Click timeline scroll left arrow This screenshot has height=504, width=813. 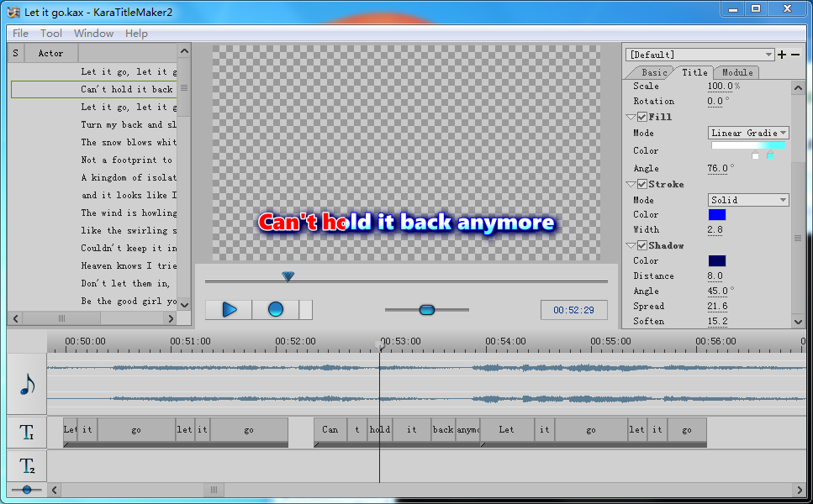click(x=55, y=490)
